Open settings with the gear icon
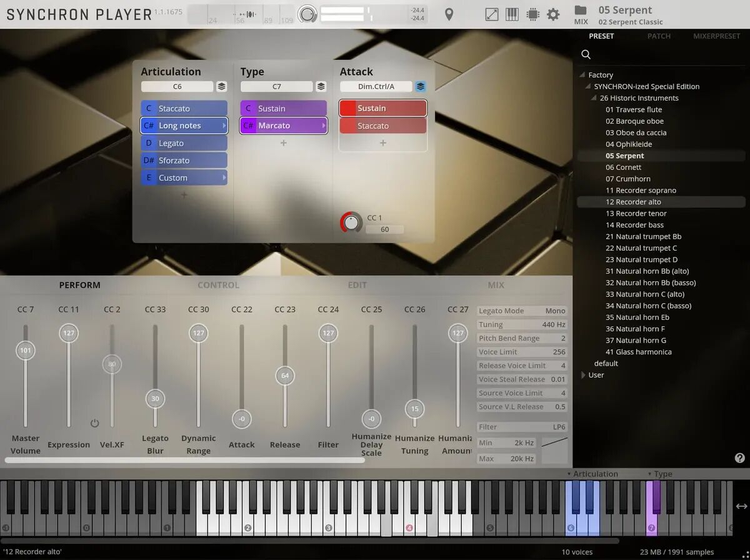 pyautogui.click(x=553, y=14)
